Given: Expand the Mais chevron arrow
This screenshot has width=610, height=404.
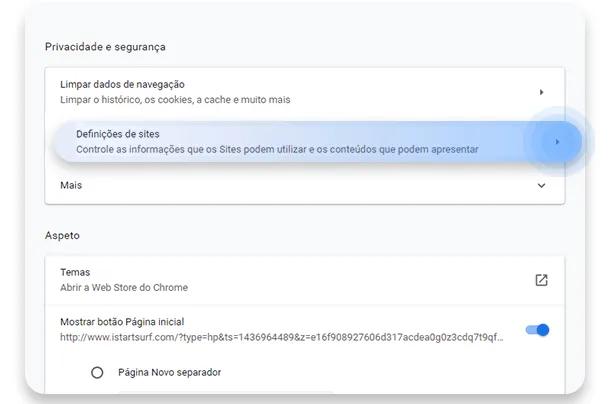Looking at the screenshot, I should pos(541,185).
